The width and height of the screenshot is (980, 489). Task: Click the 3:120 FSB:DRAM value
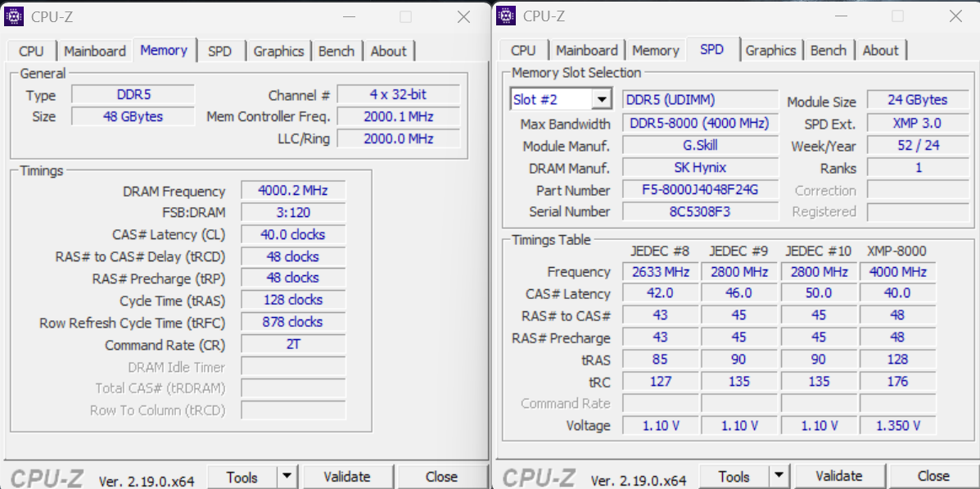click(293, 213)
